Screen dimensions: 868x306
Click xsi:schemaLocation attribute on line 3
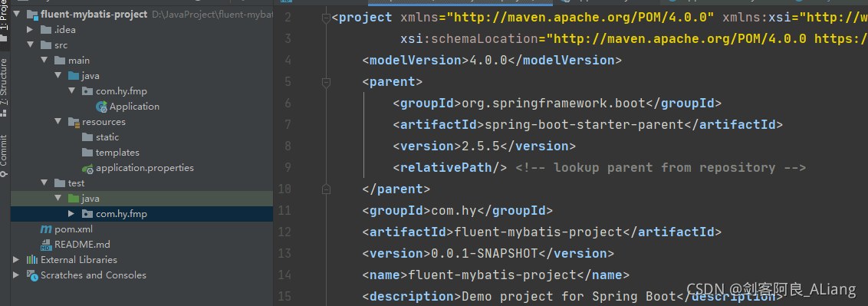coord(469,39)
